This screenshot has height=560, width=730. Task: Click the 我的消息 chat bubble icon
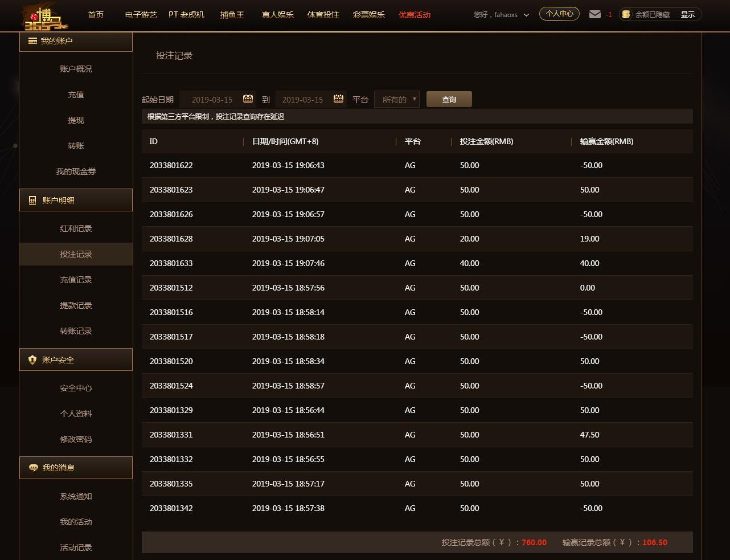(x=33, y=468)
